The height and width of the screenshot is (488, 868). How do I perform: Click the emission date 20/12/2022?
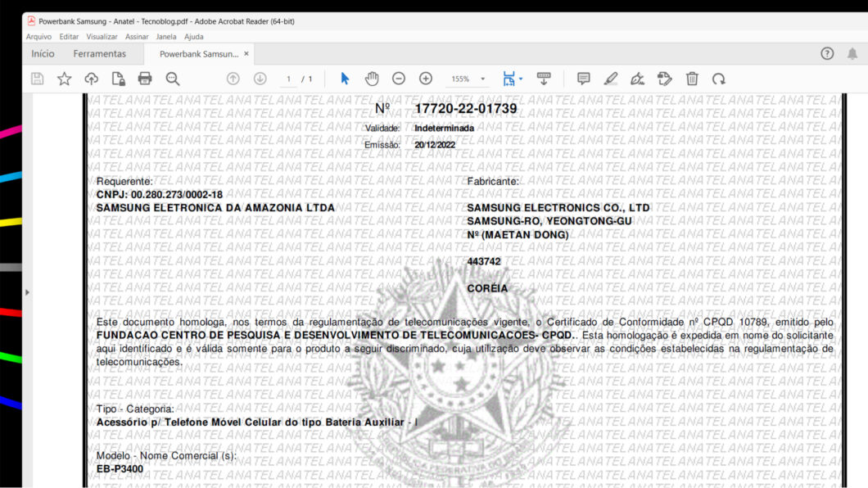[x=435, y=145]
